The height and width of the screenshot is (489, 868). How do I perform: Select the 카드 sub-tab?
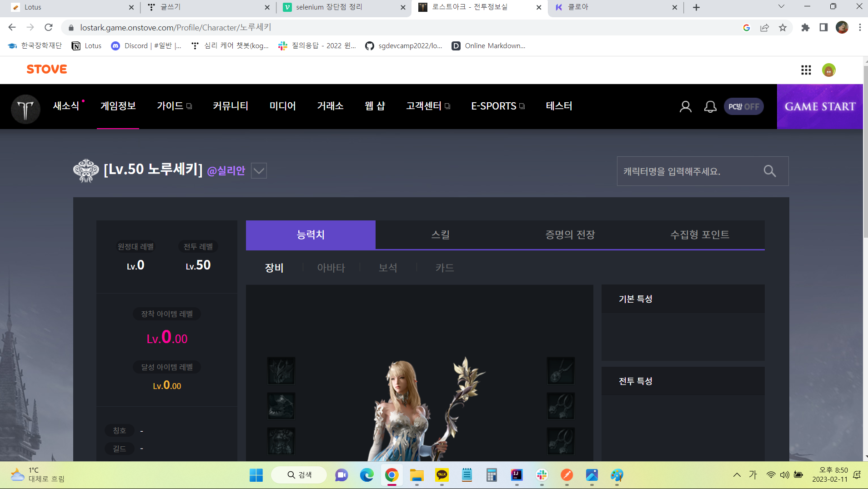click(x=445, y=268)
